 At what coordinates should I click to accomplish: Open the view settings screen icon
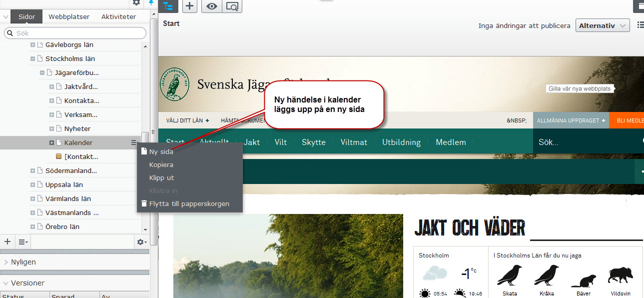[232, 6]
